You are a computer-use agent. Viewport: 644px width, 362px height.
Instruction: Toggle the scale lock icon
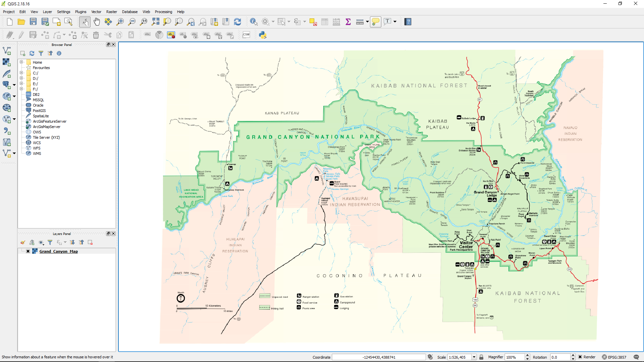tap(481, 357)
